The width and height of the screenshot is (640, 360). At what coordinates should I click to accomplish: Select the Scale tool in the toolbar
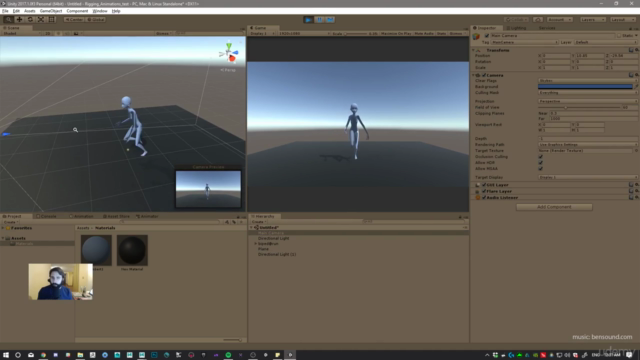[x=41, y=19]
